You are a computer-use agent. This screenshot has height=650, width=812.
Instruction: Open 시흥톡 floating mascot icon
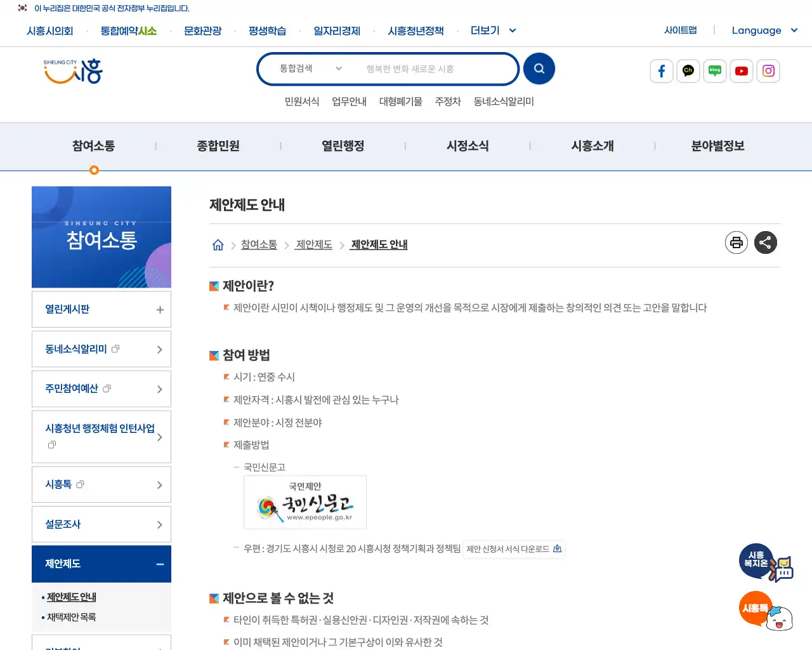[766, 611]
